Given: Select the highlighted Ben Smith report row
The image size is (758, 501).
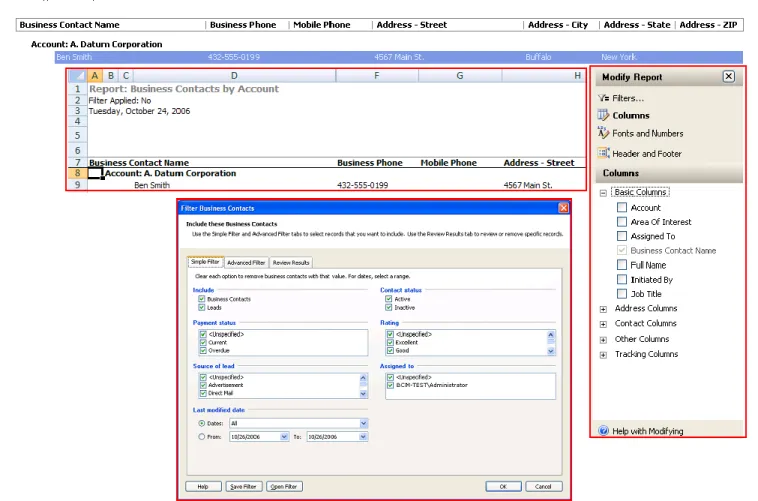Looking at the screenshot, I should (398, 57).
